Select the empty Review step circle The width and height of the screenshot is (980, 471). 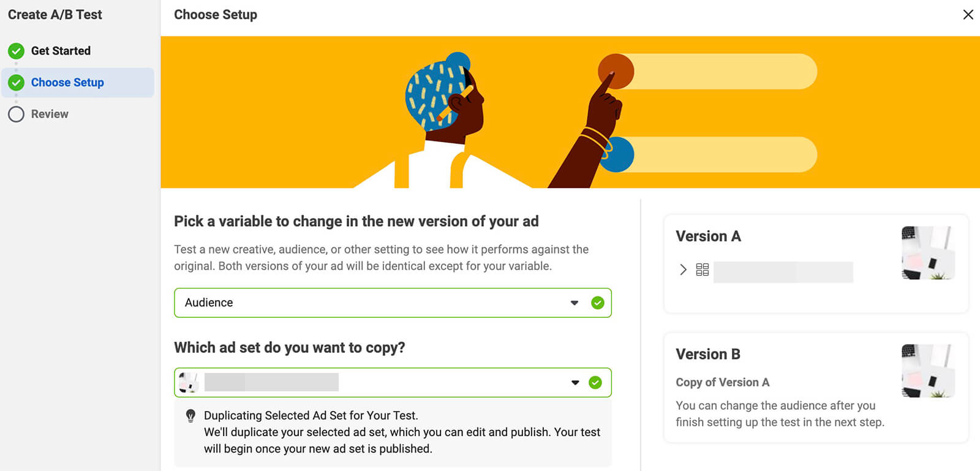click(17, 115)
